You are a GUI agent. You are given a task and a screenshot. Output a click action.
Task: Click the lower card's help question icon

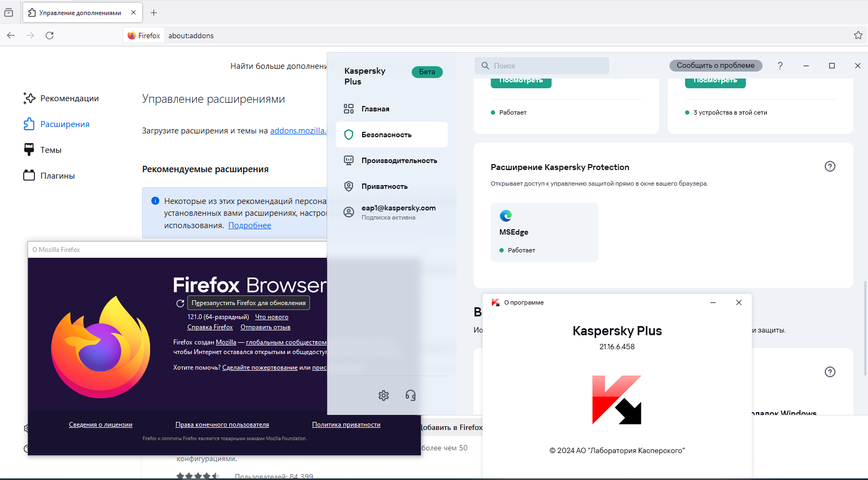click(x=830, y=372)
